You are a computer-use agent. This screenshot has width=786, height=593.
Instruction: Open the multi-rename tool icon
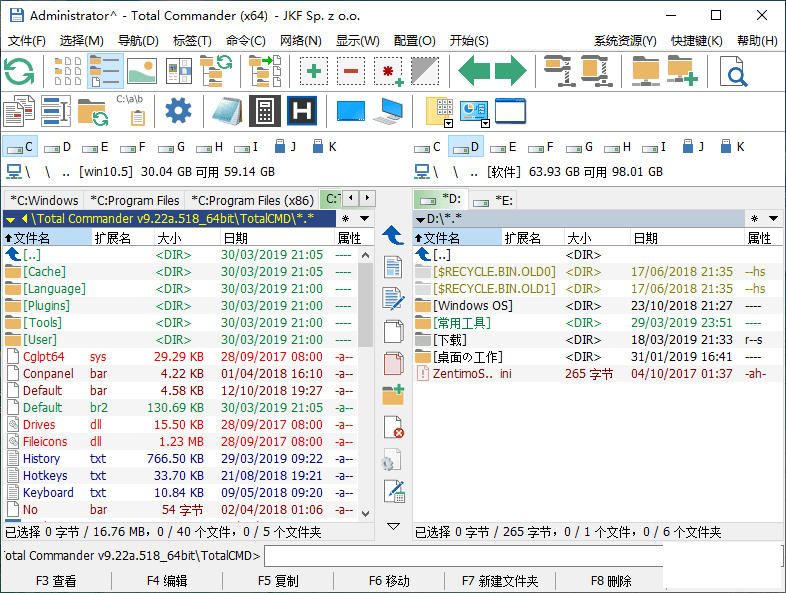pos(56,111)
